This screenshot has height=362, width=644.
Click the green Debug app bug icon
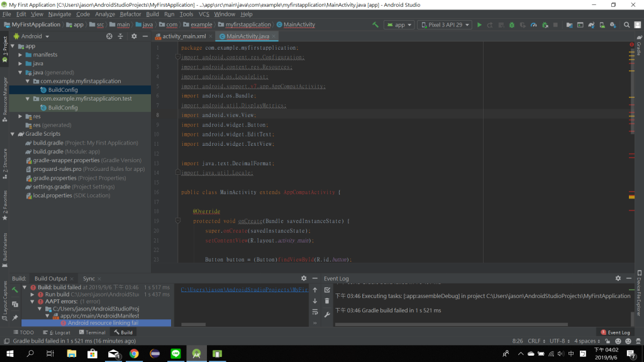tap(512, 25)
